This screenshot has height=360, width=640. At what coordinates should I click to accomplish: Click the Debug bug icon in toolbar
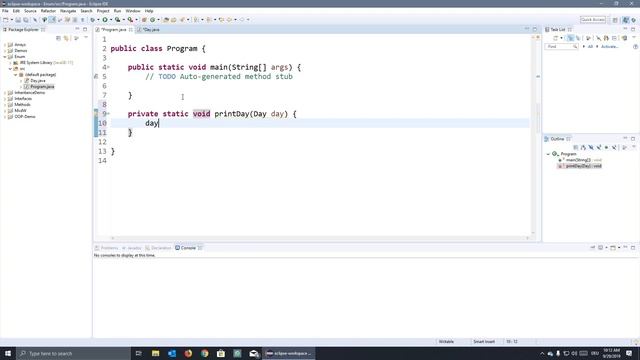[x=93, y=20]
